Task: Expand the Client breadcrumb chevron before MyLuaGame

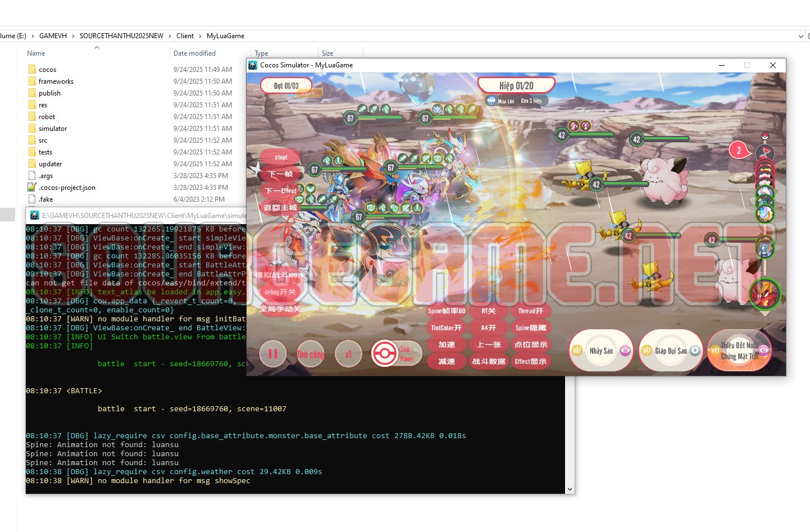Action: 200,36
